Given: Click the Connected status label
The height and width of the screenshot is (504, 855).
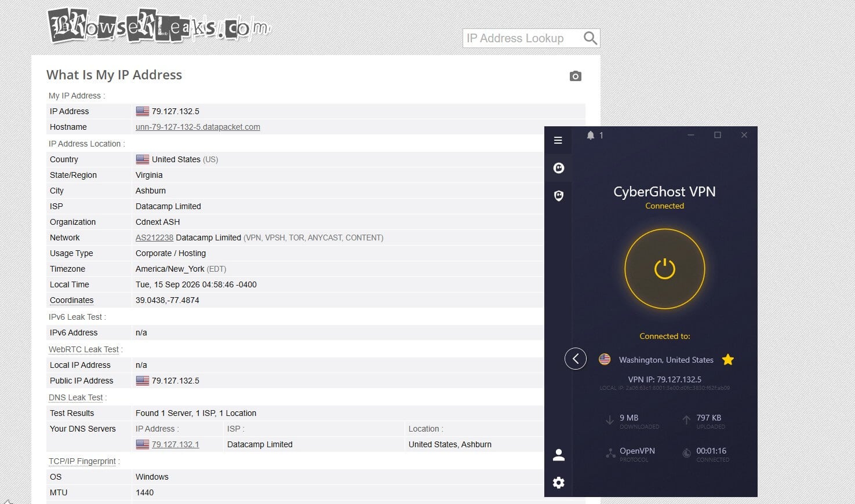Looking at the screenshot, I should pos(664,206).
